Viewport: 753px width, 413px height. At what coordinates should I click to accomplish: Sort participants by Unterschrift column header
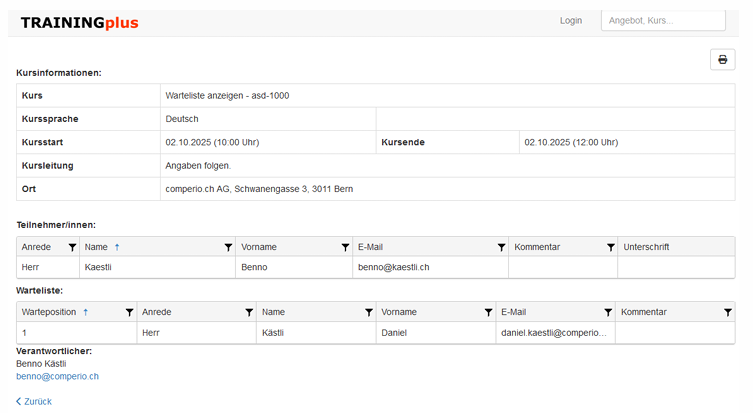[x=646, y=247]
